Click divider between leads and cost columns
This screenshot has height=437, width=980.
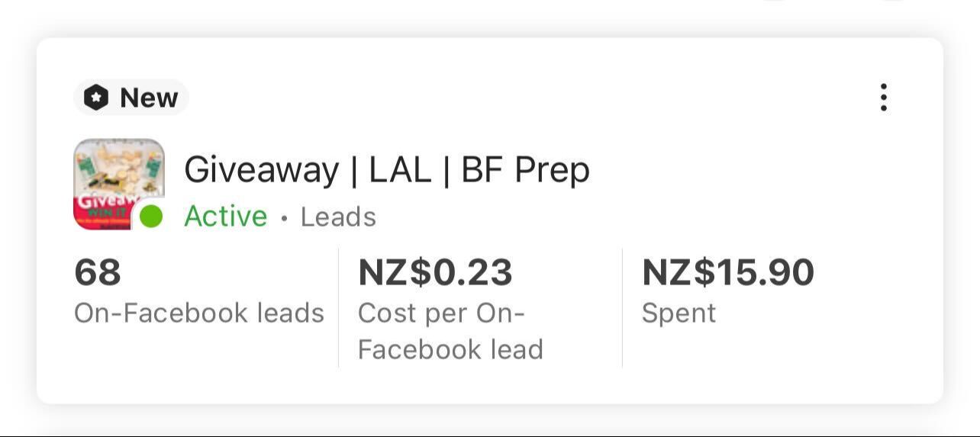tap(338, 307)
